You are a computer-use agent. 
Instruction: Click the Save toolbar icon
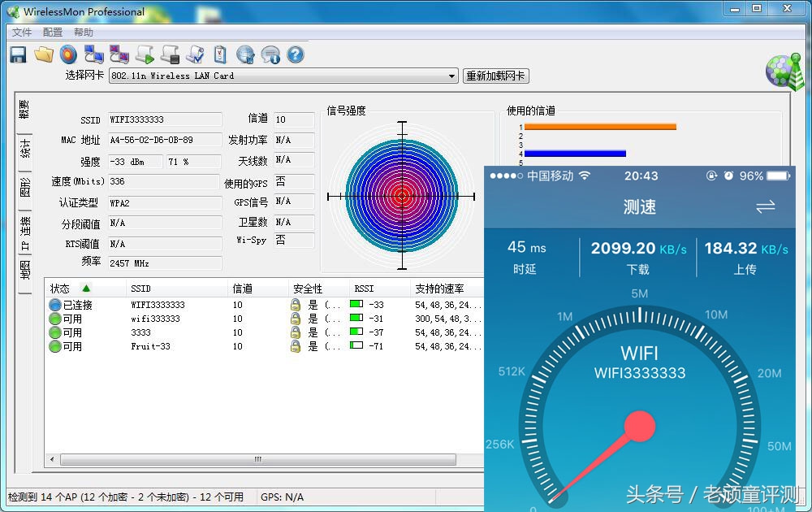click(x=18, y=54)
